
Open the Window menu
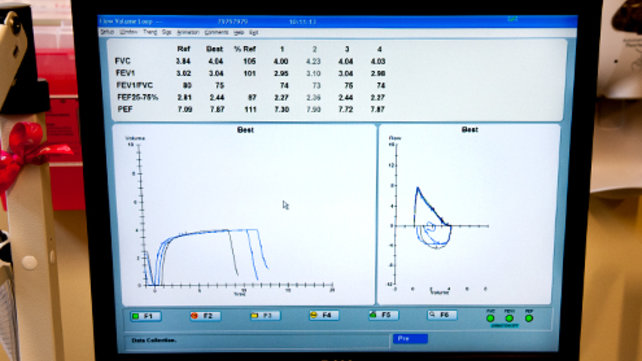click(x=129, y=32)
